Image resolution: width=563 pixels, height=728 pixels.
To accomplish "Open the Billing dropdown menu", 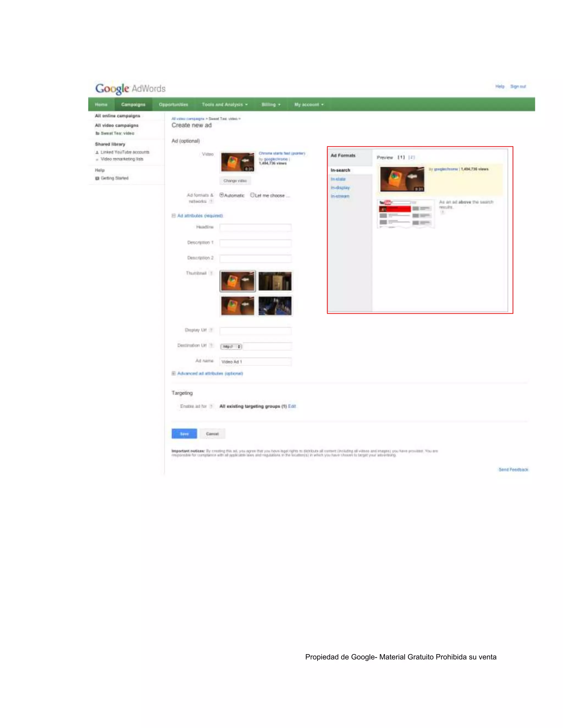I will (271, 104).
